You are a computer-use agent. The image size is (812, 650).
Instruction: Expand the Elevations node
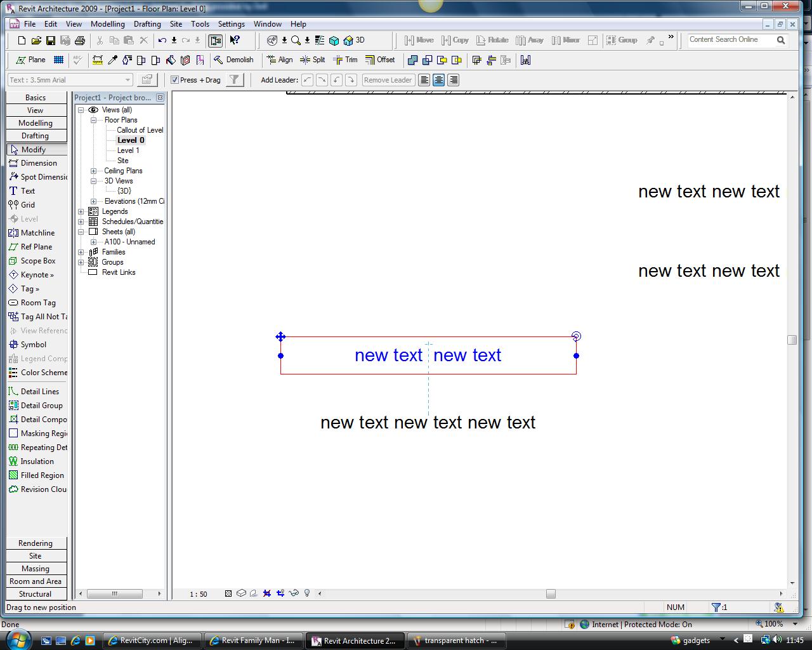(x=94, y=201)
